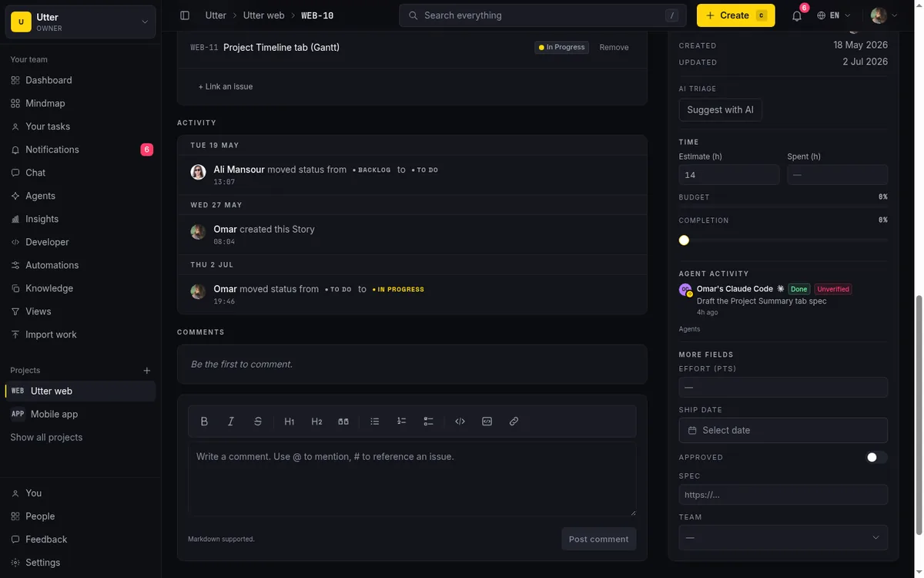Toggle bold formatting in comment editor

coord(204,422)
